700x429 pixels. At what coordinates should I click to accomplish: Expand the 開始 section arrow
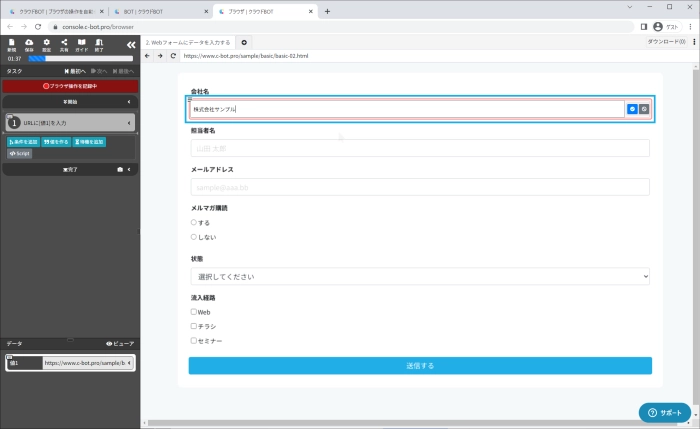pyautogui.click(x=129, y=102)
